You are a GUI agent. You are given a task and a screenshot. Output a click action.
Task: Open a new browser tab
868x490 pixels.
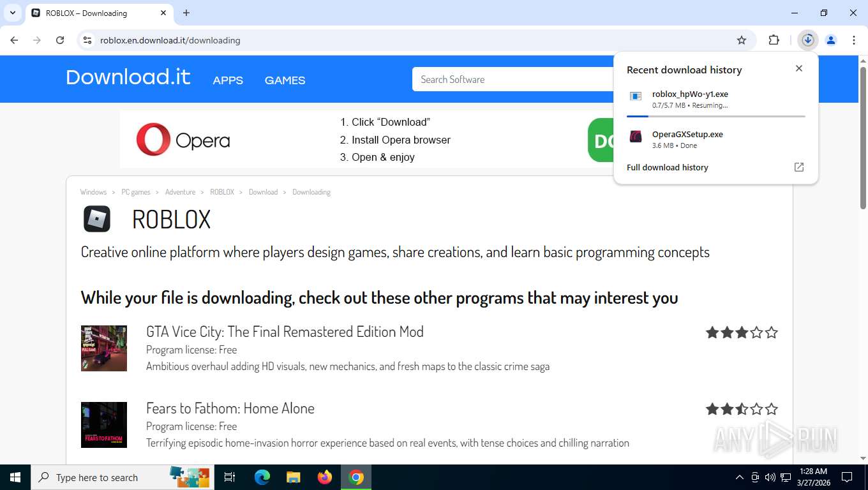click(186, 13)
